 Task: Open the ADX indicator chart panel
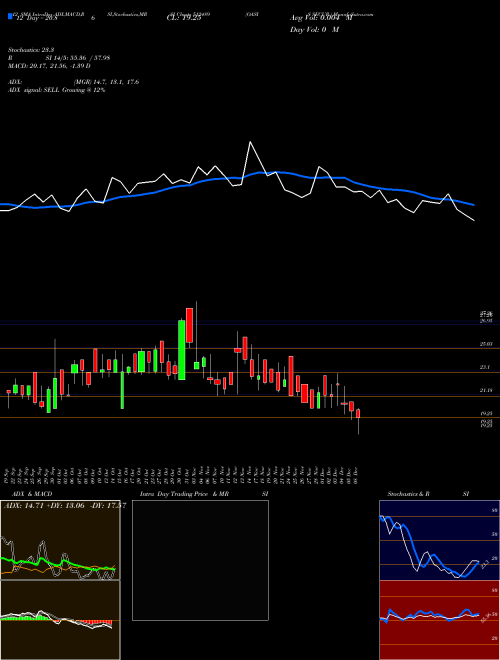click(60, 540)
